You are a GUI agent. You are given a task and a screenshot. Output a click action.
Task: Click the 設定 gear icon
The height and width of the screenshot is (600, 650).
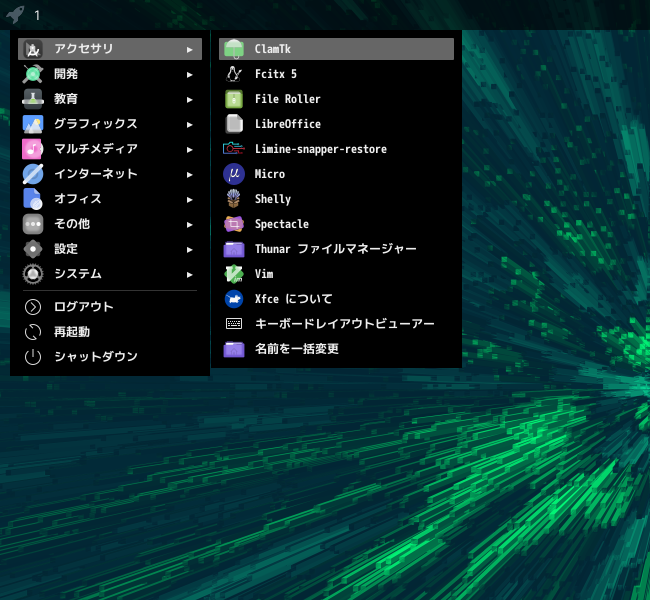click(33, 249)
